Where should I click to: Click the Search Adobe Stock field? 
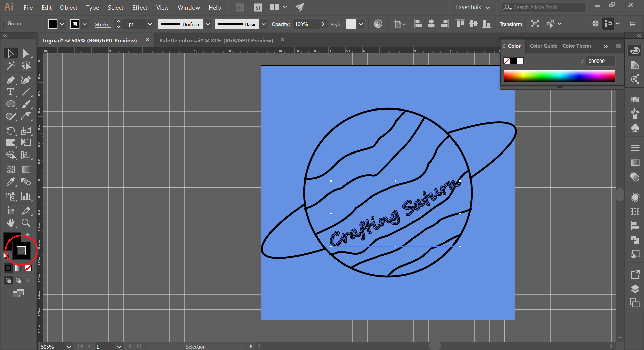pos(544,7)
